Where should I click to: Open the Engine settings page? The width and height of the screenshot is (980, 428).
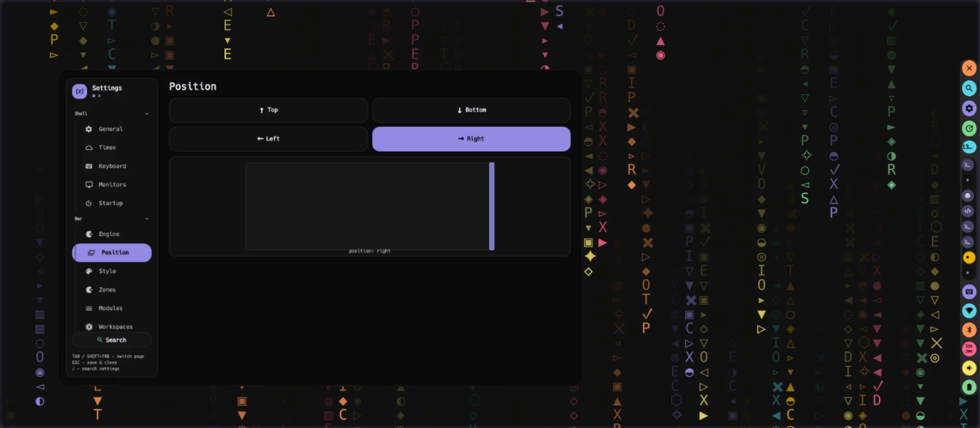112,234
